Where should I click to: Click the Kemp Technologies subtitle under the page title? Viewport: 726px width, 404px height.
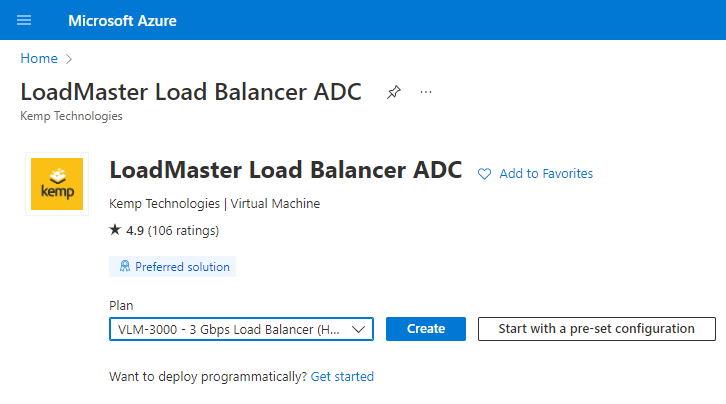point(71,116)
